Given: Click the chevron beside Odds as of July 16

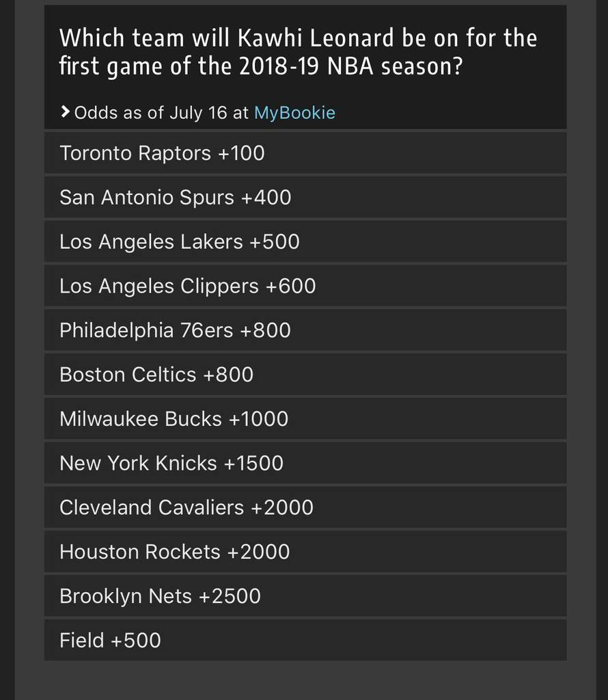Looking at the screenshot, I should (65, 112).
